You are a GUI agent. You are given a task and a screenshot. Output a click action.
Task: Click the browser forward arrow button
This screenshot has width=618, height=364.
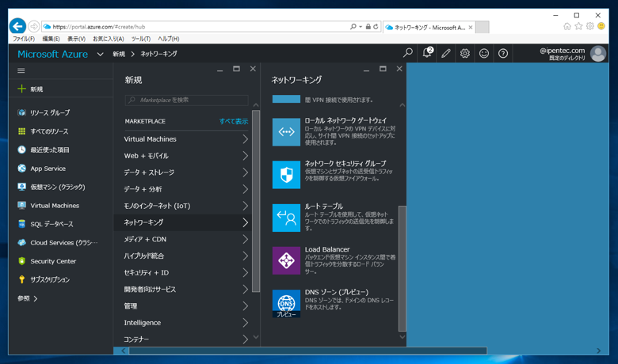coord(34,26)
